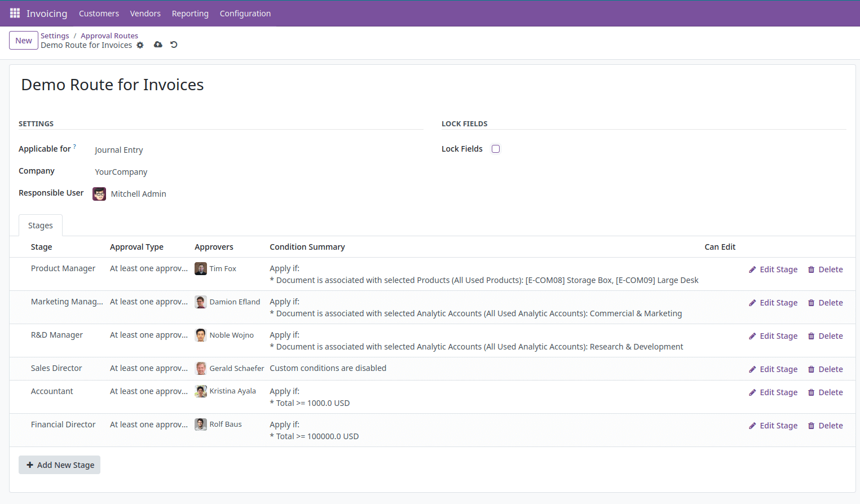Screen dimensions: 860x504
Task: Open the Applicable for field showing Journal Entry
Action: point(118,150)
